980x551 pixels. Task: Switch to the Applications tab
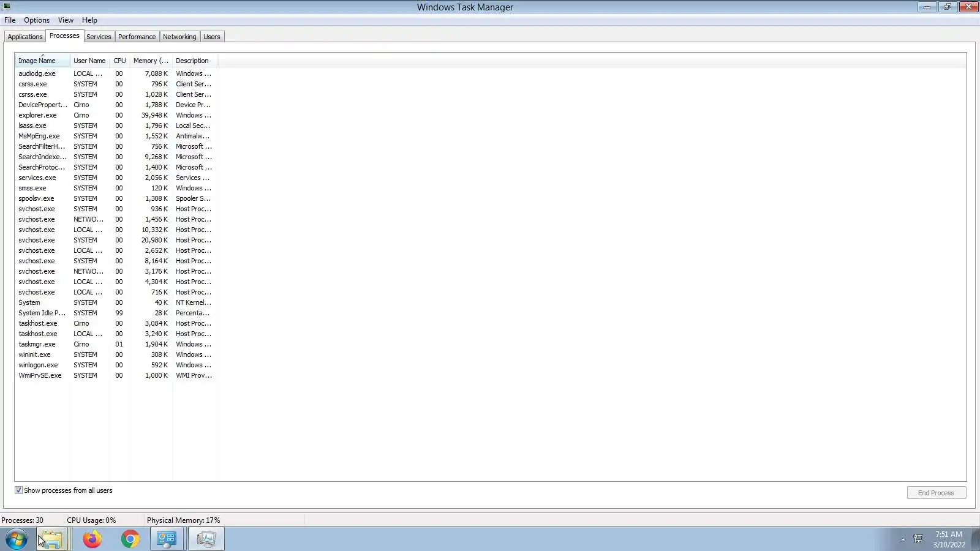click(25, 37)
